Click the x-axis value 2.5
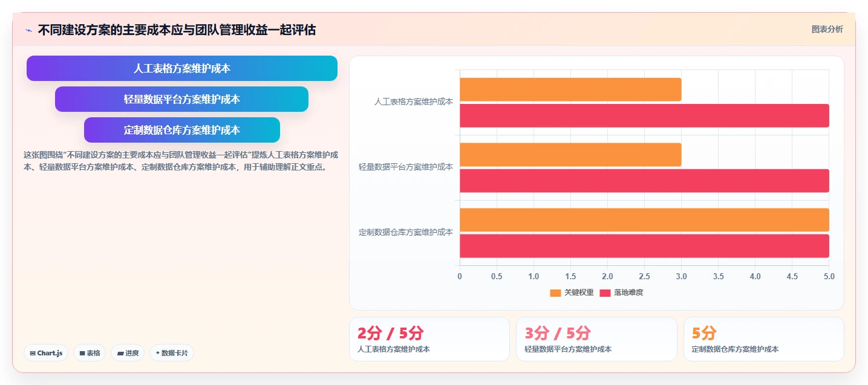The width and height of the screenshot is (868, 385). (x=644, y=276)
